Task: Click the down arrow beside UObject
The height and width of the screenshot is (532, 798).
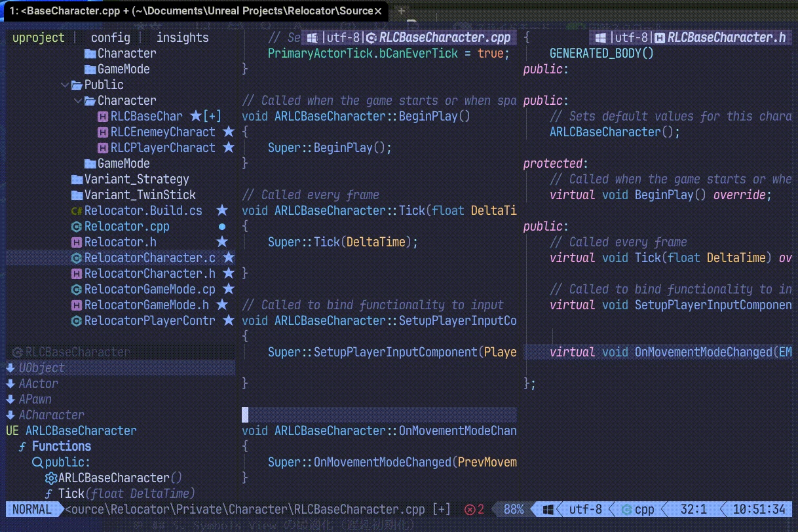Action: pyautogui.click(x=10, y=368)
